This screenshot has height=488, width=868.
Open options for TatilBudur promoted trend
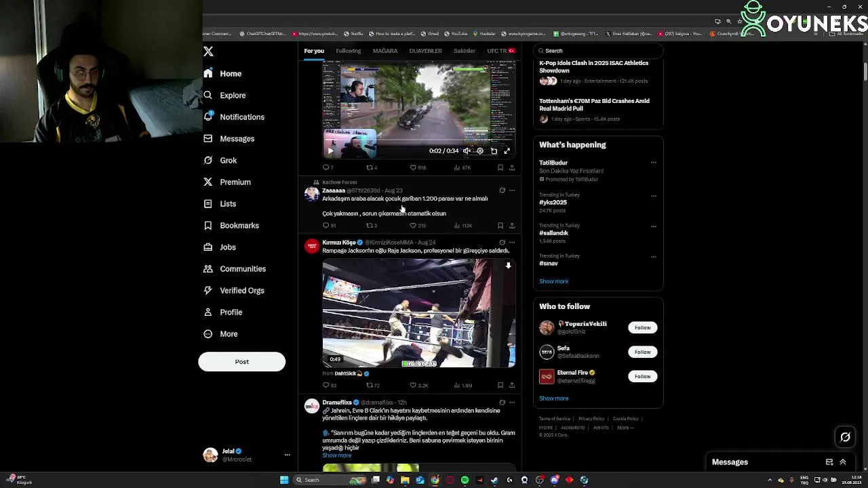[x=654, y=163]
